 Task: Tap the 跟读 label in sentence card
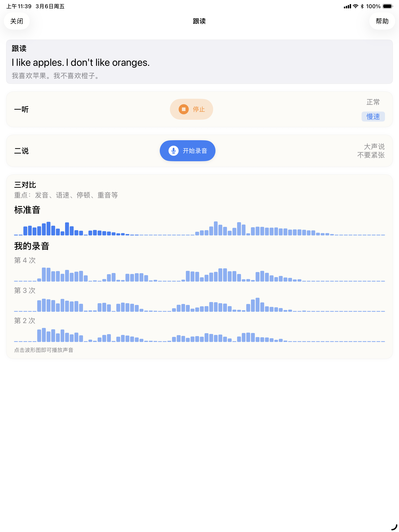tap(19, 48)
